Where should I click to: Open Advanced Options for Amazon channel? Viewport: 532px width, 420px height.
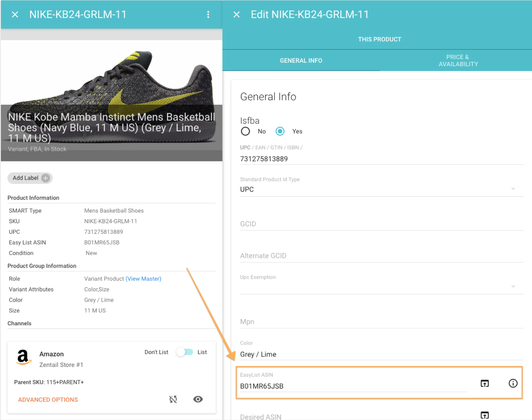48,400
